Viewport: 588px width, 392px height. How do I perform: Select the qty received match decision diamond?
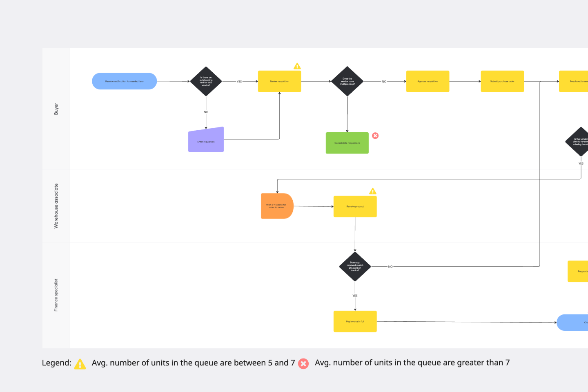[x=355, y=266]
